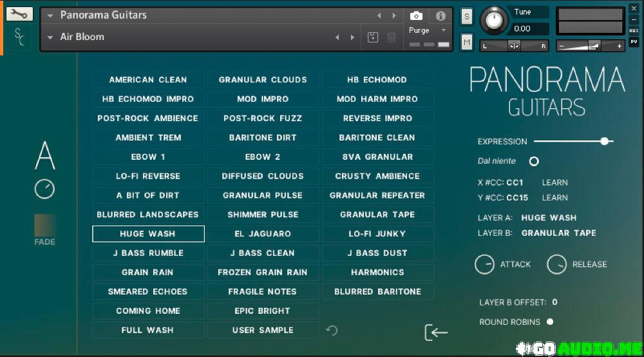Click the Expression slider handle
The width and height of the screenshot is (644, 357).
[x=604, y=141]
